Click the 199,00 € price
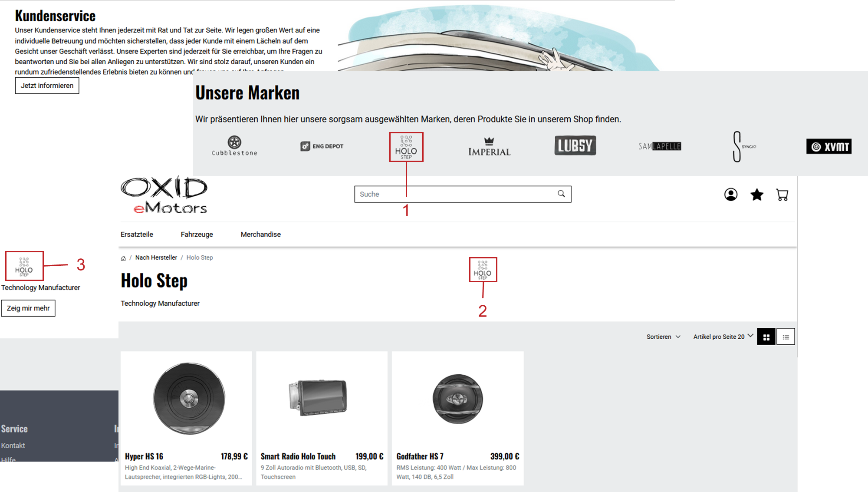The width and height of the screenshot is (868, 492). point(370,456)
